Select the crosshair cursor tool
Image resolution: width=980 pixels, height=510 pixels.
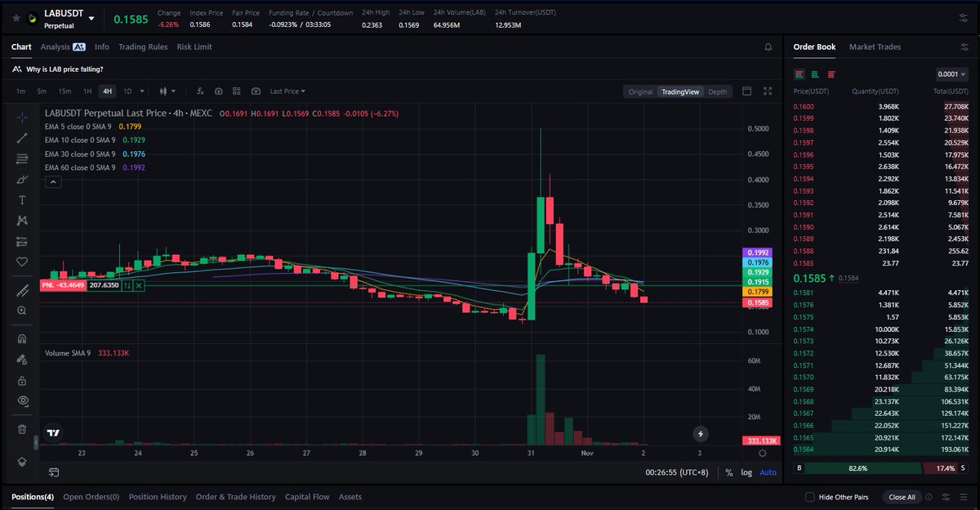point(22,118)
